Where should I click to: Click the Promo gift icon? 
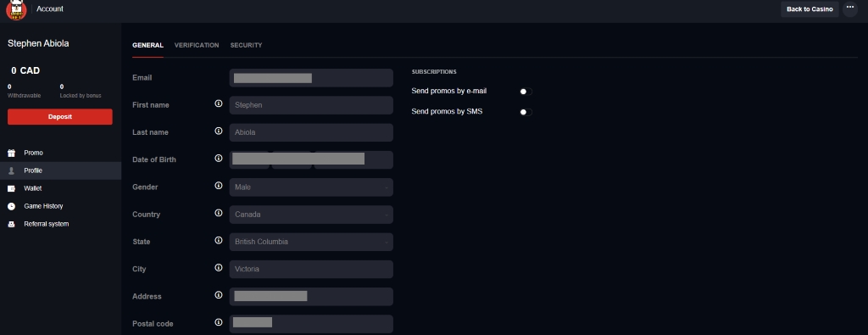pos(12,153)
